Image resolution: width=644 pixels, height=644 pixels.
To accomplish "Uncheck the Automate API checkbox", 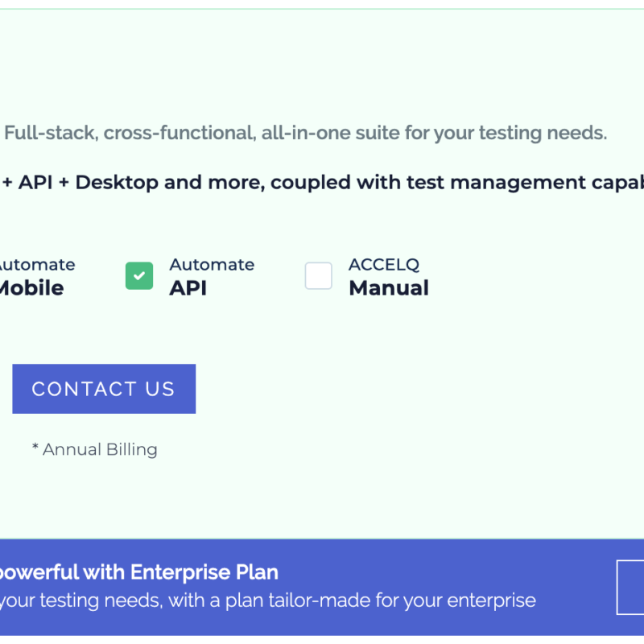I will pyautogui.click(x=139, y=276).
